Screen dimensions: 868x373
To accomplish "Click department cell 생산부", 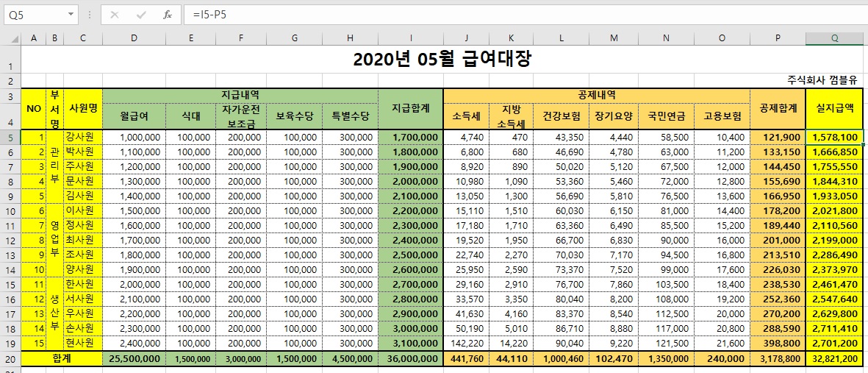I will pyautogui.click(x=54, y=313).
